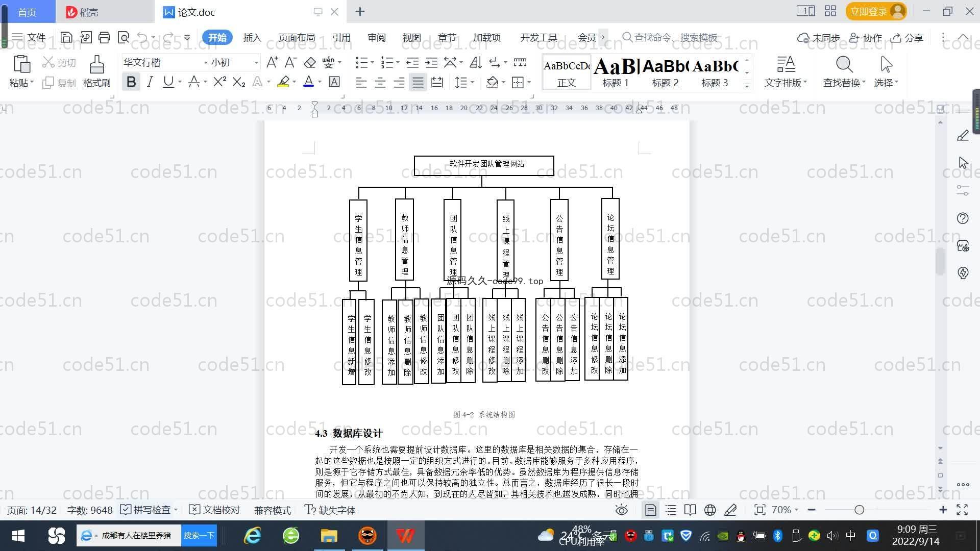Toggle distributed alignment
Image resolution: width=980 pixels, height=551 pixels.
point(437,82)
